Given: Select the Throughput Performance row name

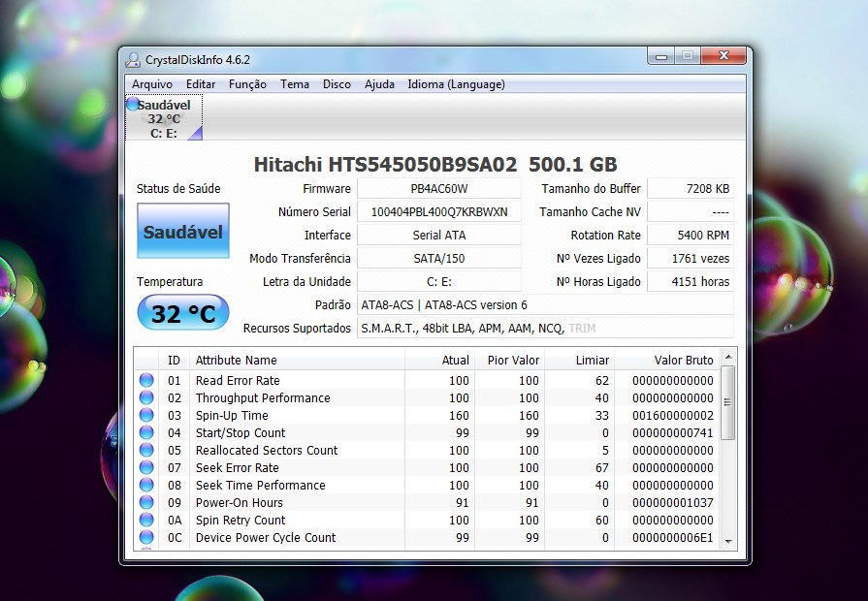Looking at the screenshot, I should [x=263, y=397].
